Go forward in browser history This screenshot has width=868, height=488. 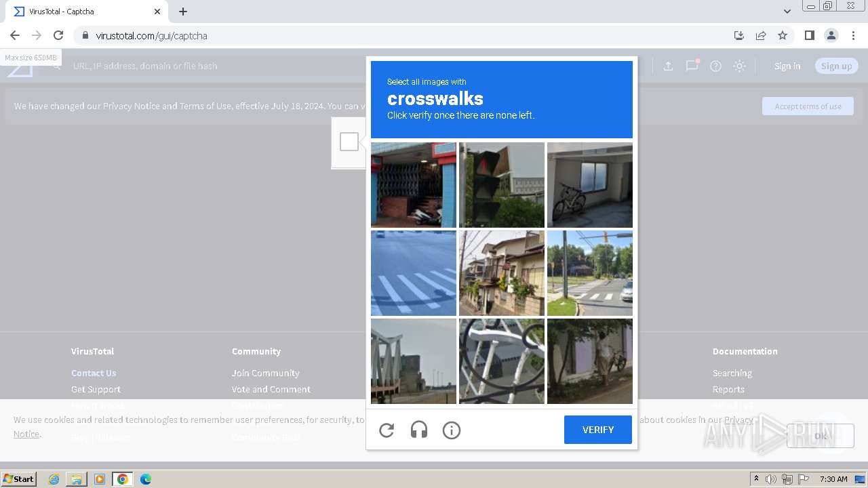(37, 35)
